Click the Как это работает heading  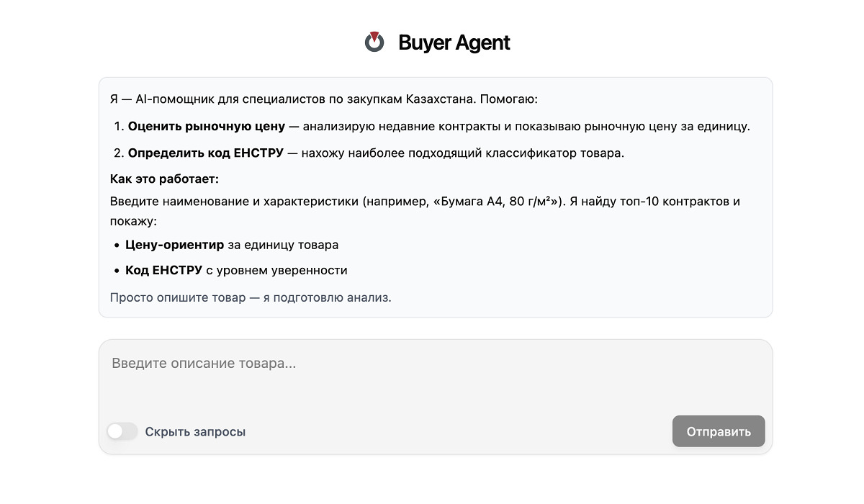click(164, 179)
